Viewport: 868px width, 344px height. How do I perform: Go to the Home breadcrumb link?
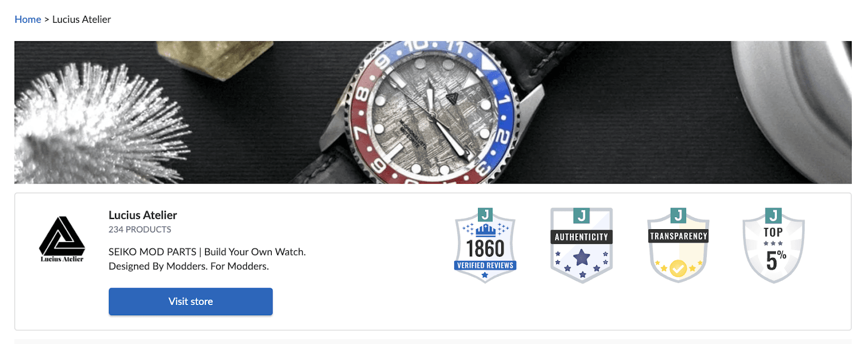(x=28, y=20)
